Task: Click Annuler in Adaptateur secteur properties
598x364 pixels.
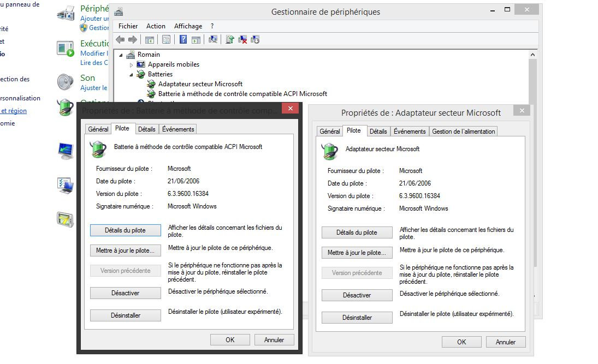Action: (506, 342)
